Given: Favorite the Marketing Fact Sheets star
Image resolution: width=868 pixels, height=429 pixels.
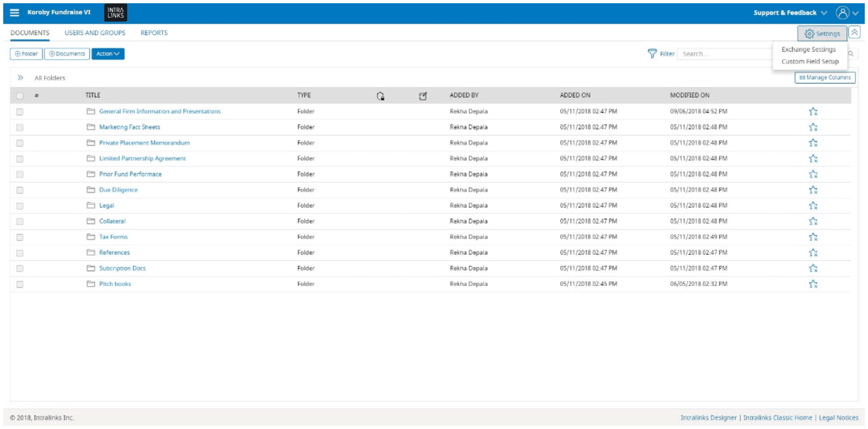Looking at the screenshot, I should coord(813,127).
